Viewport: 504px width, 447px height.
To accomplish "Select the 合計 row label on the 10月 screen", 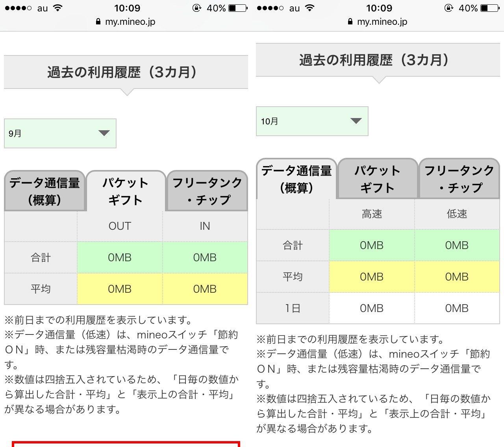I will pyautogui.click(x=293, y=246).
